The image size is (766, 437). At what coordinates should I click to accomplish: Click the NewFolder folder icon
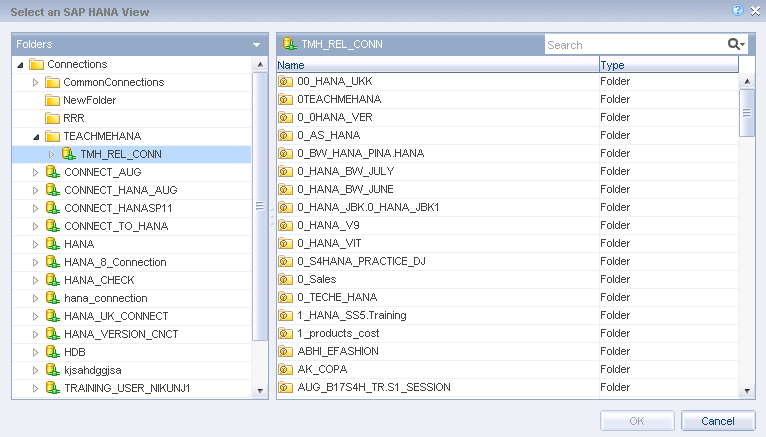tap(52, 100)
